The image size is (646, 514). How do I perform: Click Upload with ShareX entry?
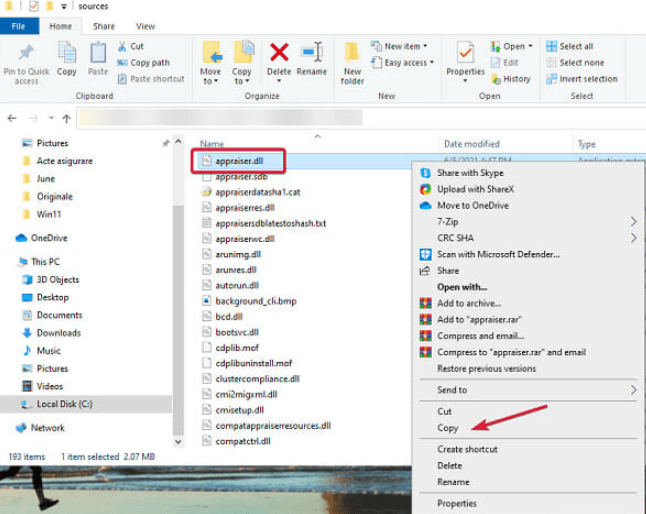pos(477,189)
